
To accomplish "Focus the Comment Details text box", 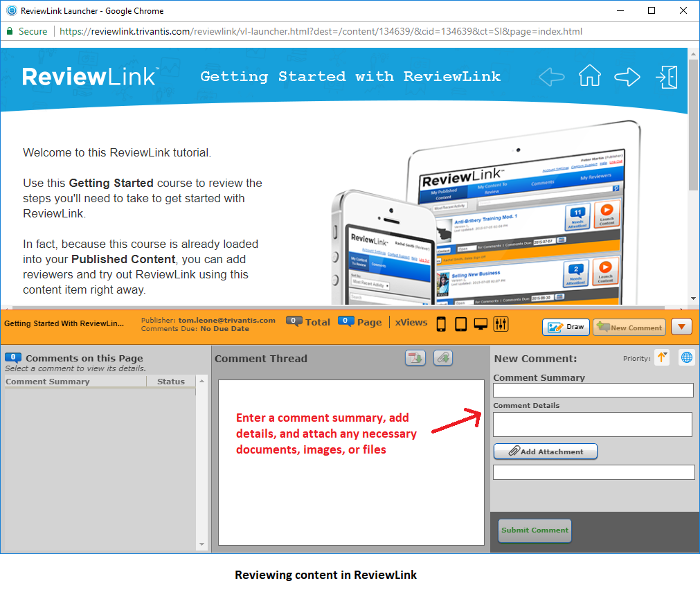I will [x=593, y=424].
